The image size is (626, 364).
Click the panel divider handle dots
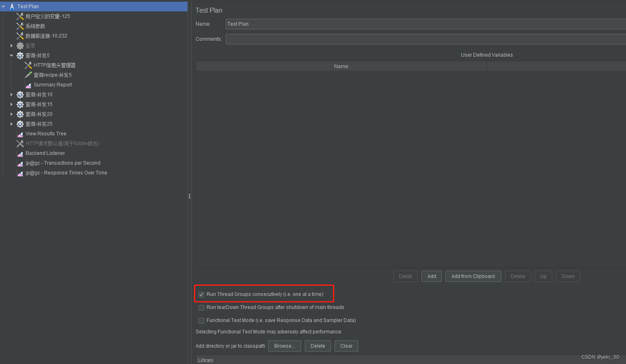pos(190,196)
